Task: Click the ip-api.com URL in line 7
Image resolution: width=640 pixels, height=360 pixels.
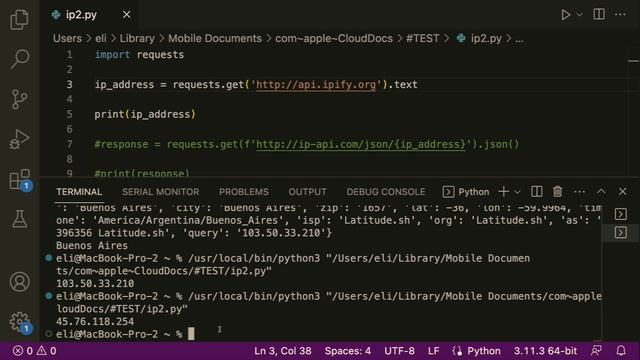Action: click(360, 144)
